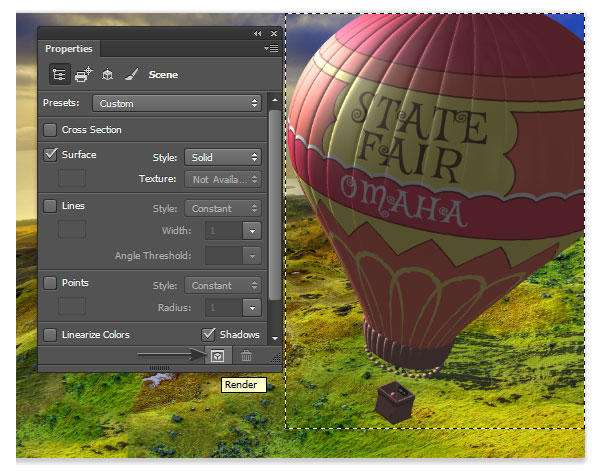Image resolution: width=600 pixels, height=471 pixels.
Task: Click the Render button in the Properties panel
Action: point(218,356)
